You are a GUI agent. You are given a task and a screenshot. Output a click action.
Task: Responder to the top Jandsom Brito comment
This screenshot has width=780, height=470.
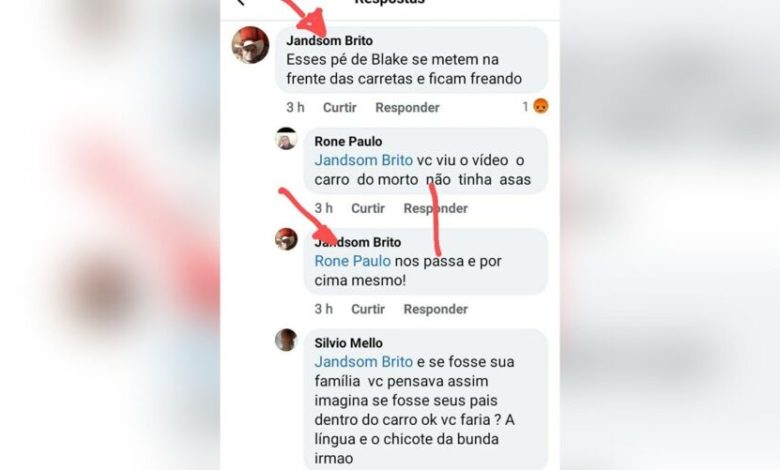click(407, 107)
